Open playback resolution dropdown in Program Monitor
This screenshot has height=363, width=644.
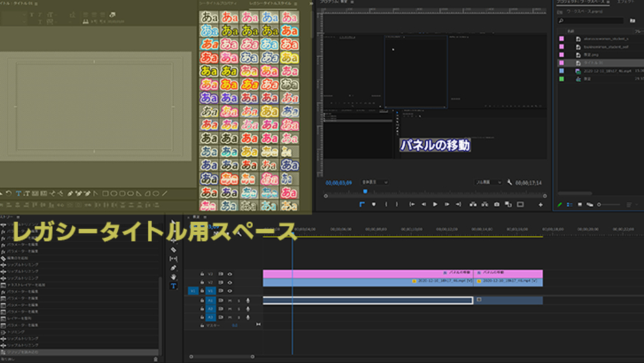488,182
